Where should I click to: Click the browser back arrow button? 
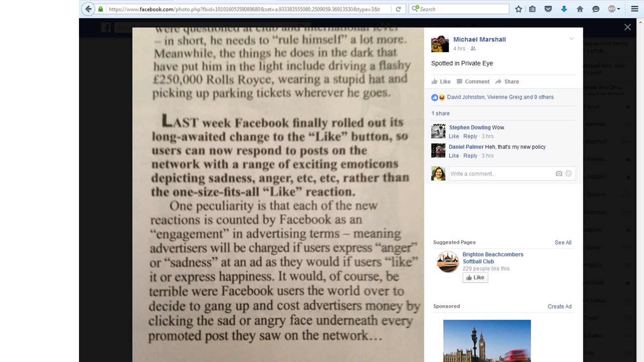pyautogui.click(x=89, y=9)
